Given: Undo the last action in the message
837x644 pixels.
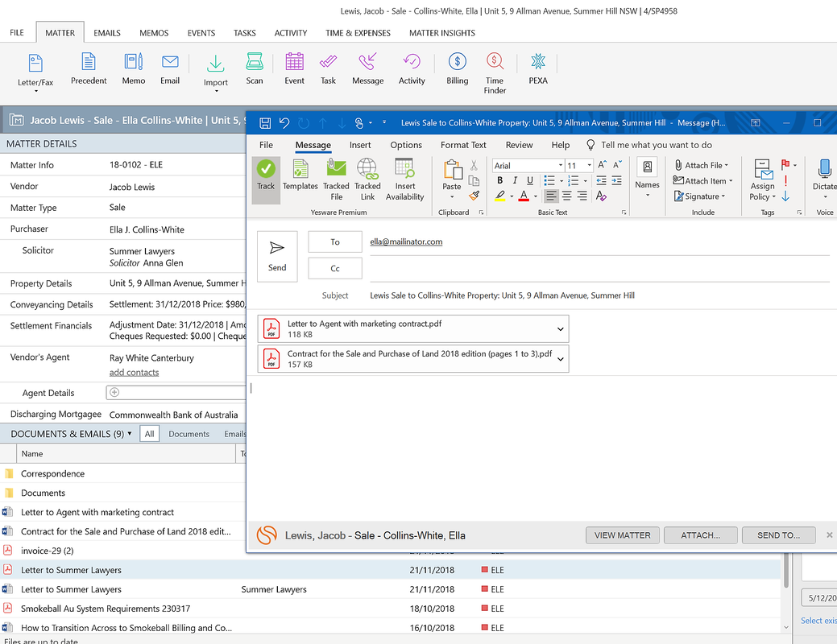Looking at the screenshot, I should [x=284, y=123].
